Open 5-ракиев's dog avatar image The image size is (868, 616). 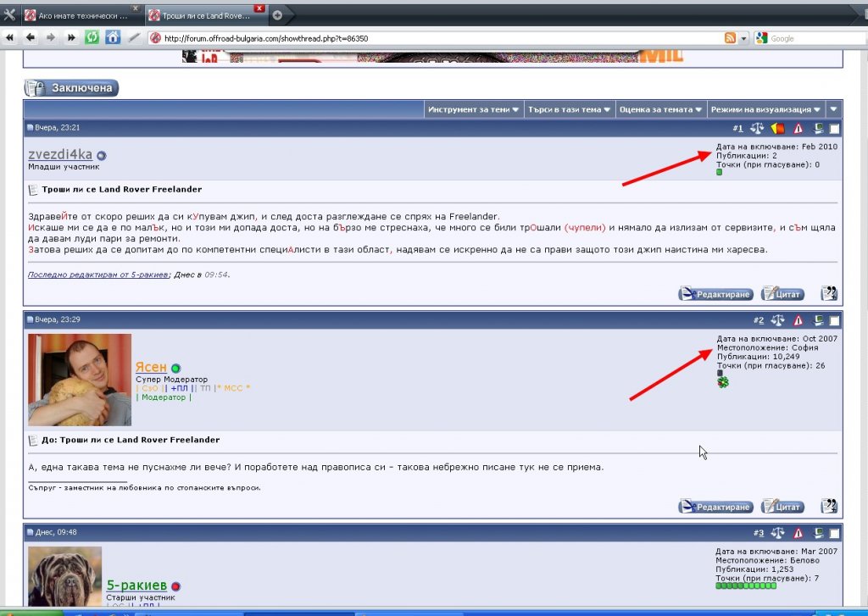(64, 576)
